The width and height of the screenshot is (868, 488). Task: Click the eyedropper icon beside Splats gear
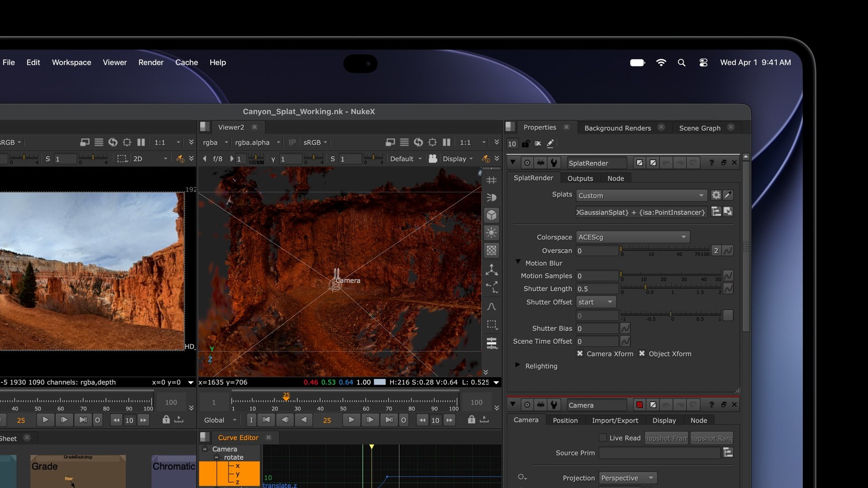coord(728,195)
